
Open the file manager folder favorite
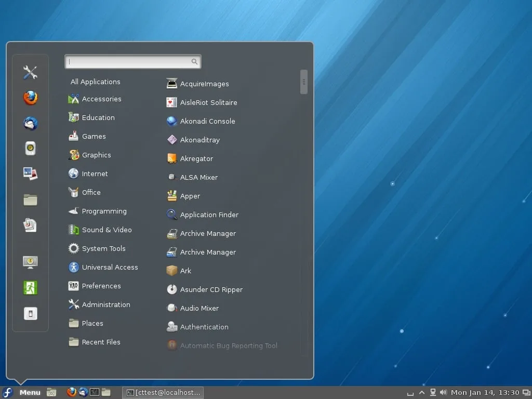coord(30,199)
